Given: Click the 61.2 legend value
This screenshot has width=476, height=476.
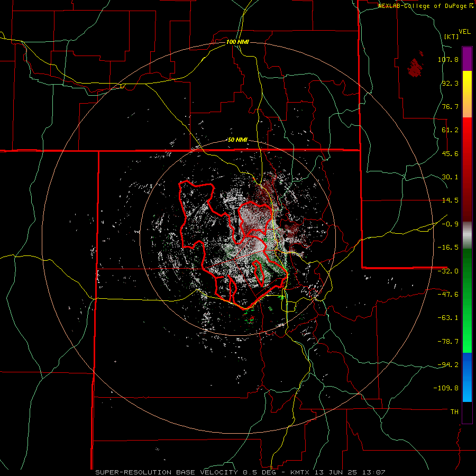Looking at the screenshot, I should [450, 130].
